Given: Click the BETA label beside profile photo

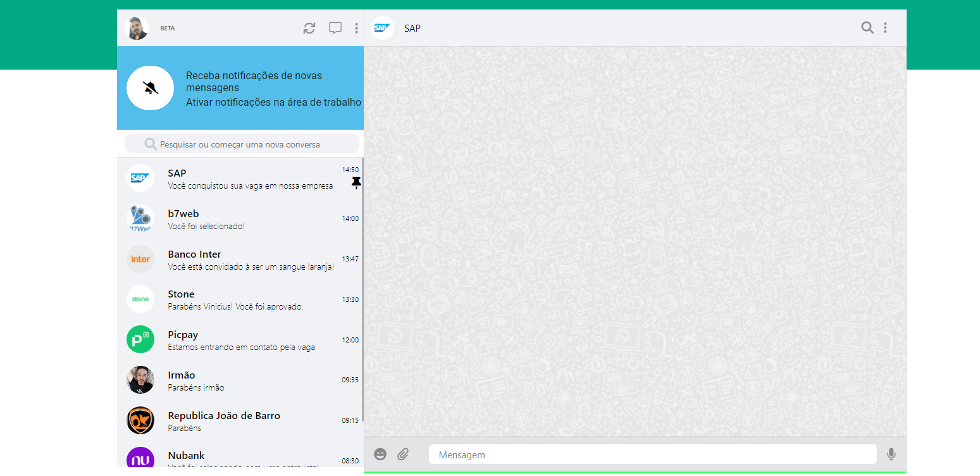Looking at the screenshot, I should point(168,28).
